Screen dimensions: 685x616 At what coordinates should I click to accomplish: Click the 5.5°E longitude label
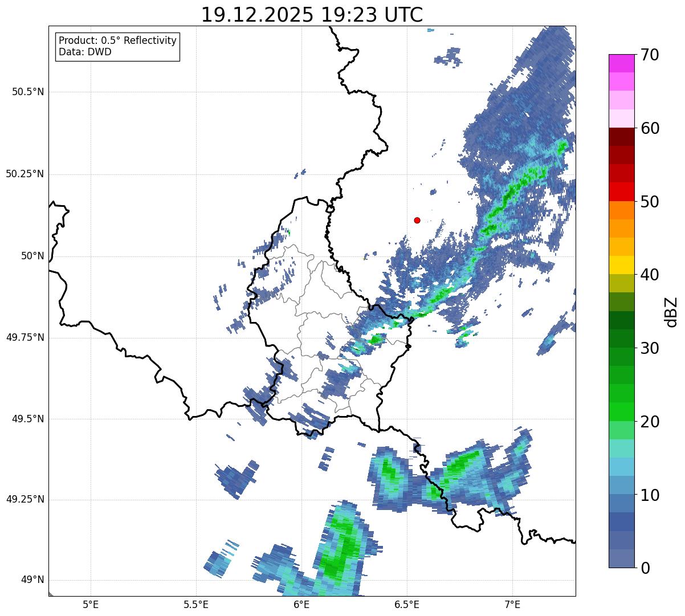coord(196,604)
